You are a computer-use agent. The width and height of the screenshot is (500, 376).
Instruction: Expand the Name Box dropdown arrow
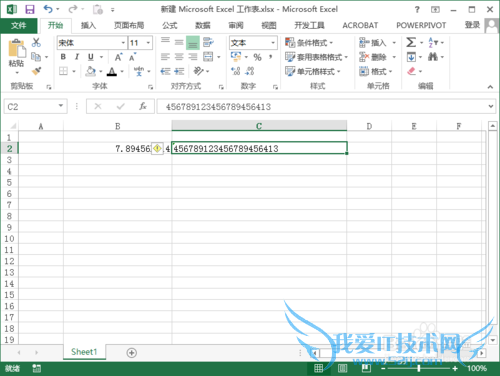(61, 106)
